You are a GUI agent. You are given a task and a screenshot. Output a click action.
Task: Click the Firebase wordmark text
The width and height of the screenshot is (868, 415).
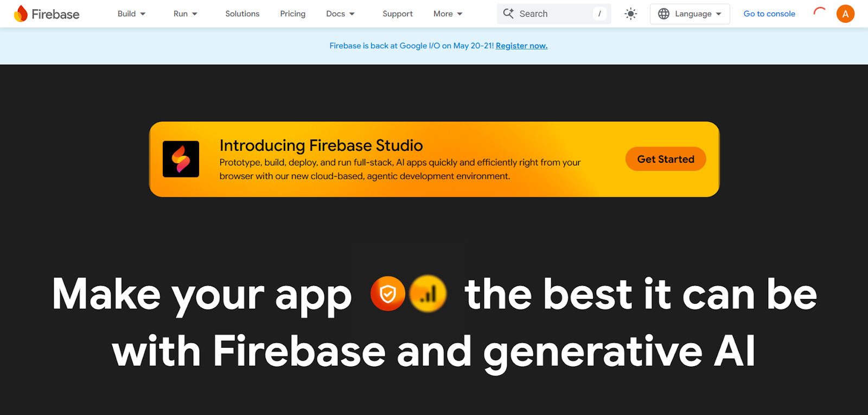click(x=55, y=14)
